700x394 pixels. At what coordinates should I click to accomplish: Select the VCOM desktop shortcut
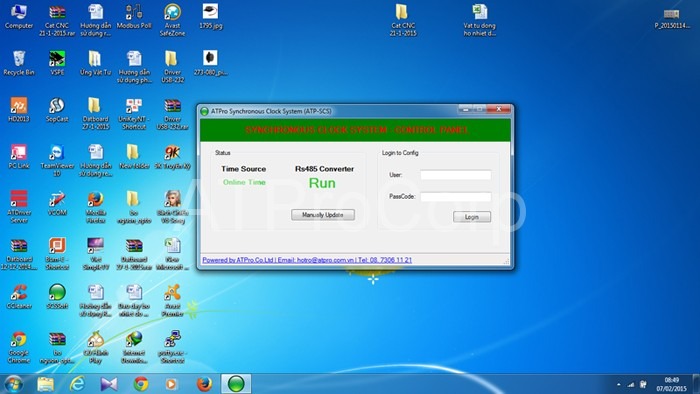[57, 203]
